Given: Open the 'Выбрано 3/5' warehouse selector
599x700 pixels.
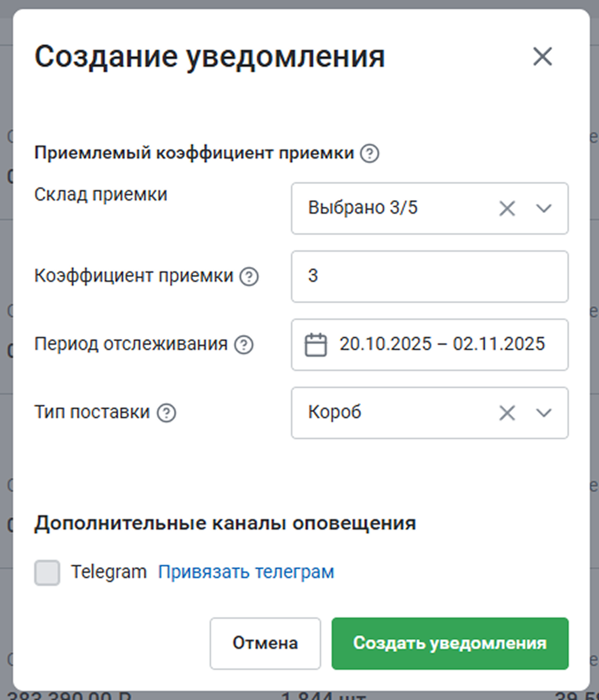Looking at the screenshot, I should click(x=393, y=208).
